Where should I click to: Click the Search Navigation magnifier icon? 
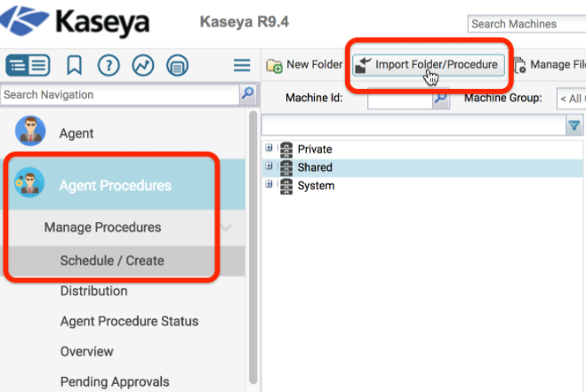pyautogui.click(x=248, y=93)
